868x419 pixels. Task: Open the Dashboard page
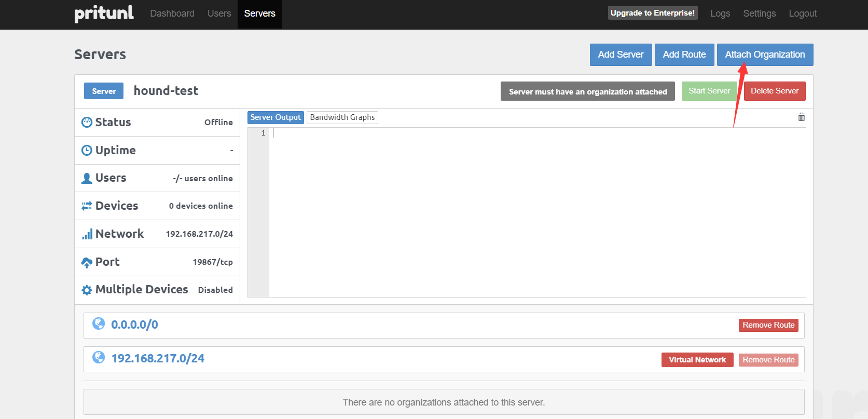pyautogui.click(x=172, y=13)
